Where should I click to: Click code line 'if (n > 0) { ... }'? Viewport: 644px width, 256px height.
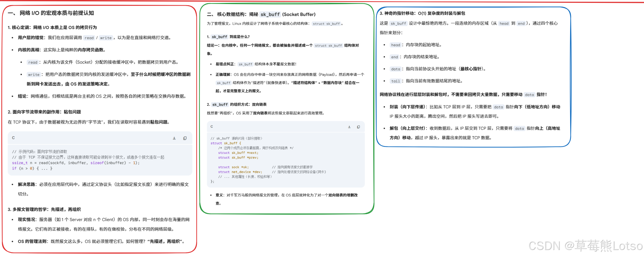coord(32,168)
